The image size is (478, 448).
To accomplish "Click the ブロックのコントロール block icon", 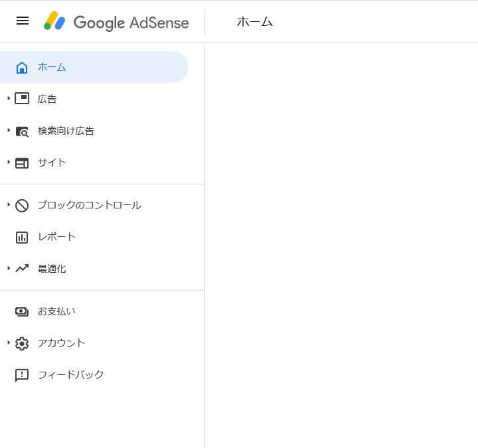I will pos(22,206).
